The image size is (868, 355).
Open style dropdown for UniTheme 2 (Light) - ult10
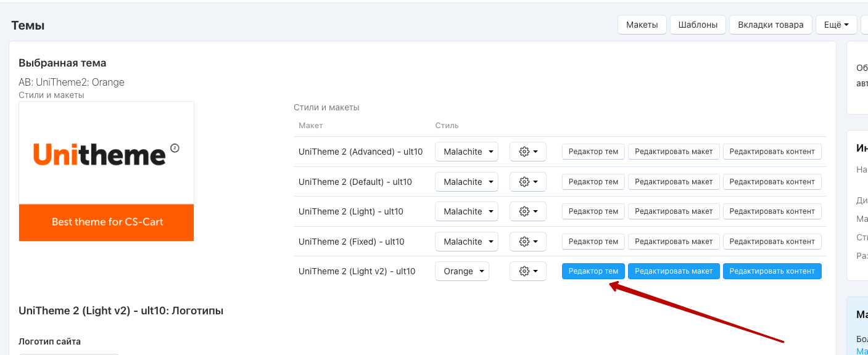pos(466,211)
